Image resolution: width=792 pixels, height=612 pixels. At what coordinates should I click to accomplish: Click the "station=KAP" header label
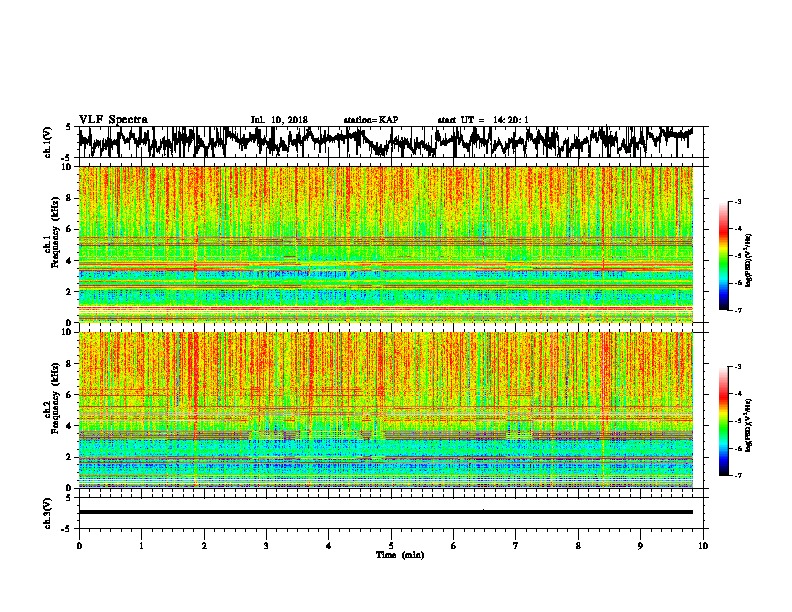pyautogui.click(x=371, y=120)
